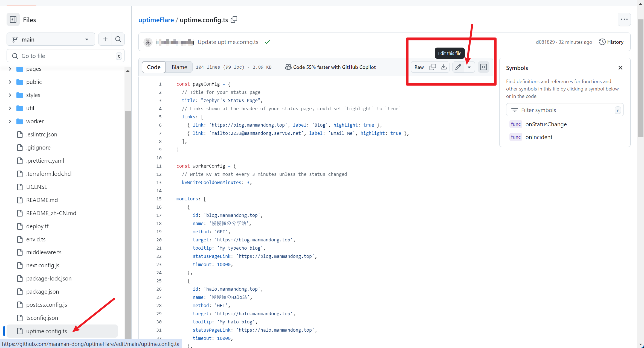
Task: Select the Code tab
Action: click(153, 67)
